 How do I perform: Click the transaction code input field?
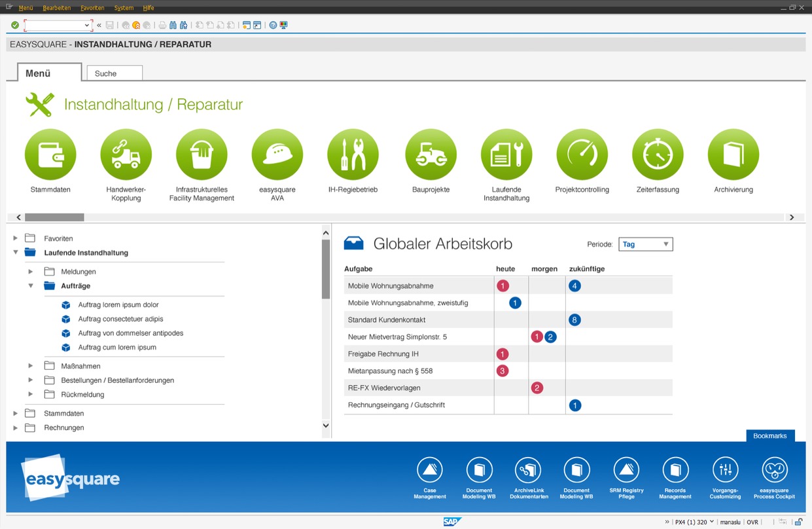58,26
